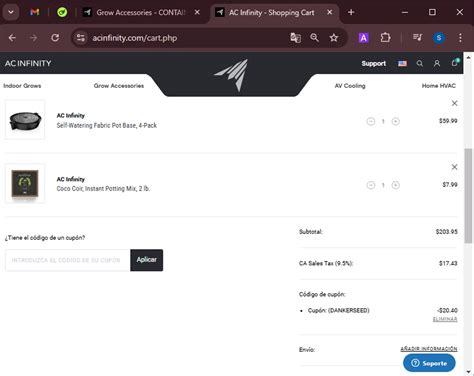Click the site search magnifier icon

tap(420, 63)
